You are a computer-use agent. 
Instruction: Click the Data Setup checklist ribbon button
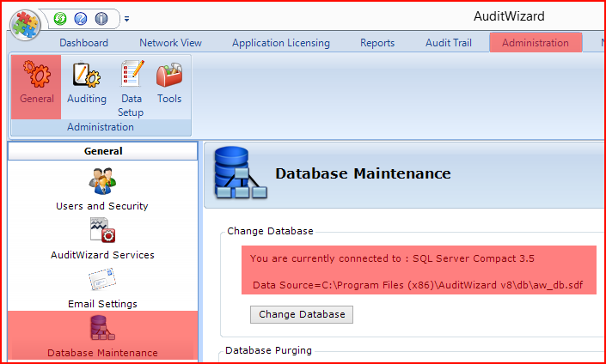[132, 88]
